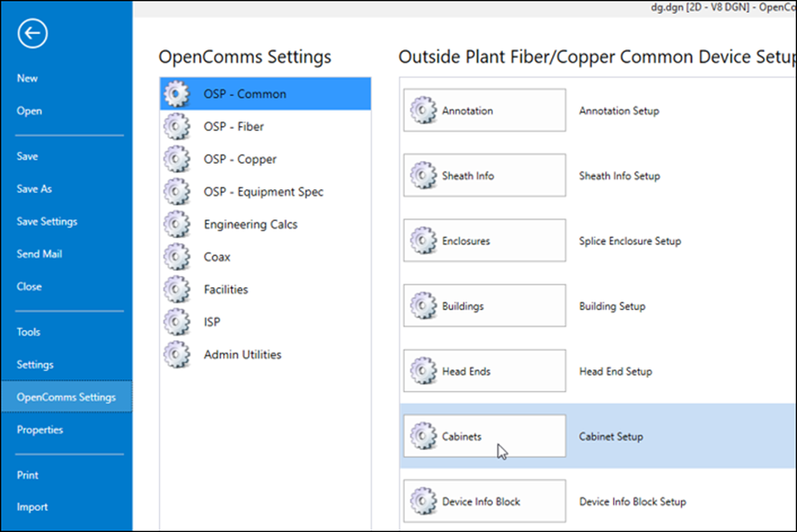797x532 pixels.
Task: Launch the Sheath Info setup button
Action: 484,176
